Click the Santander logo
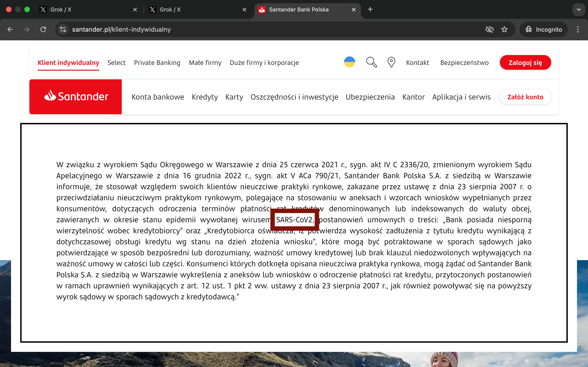Viewport: 588px width, 367px height. click(x=76, y=97)
